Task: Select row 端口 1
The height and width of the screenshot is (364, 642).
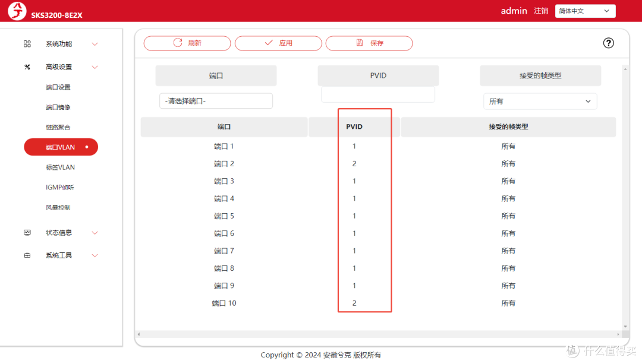Action: (378, 147)
